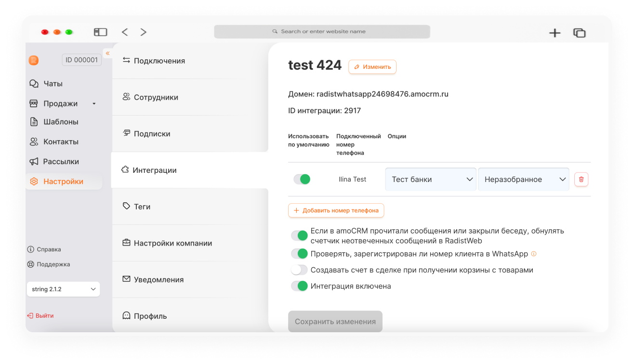Viewport: 634px width, 364px height.
Task: Toggle WhatsApp number registration check
Action: pyautogui.click(x=299, y=254)
